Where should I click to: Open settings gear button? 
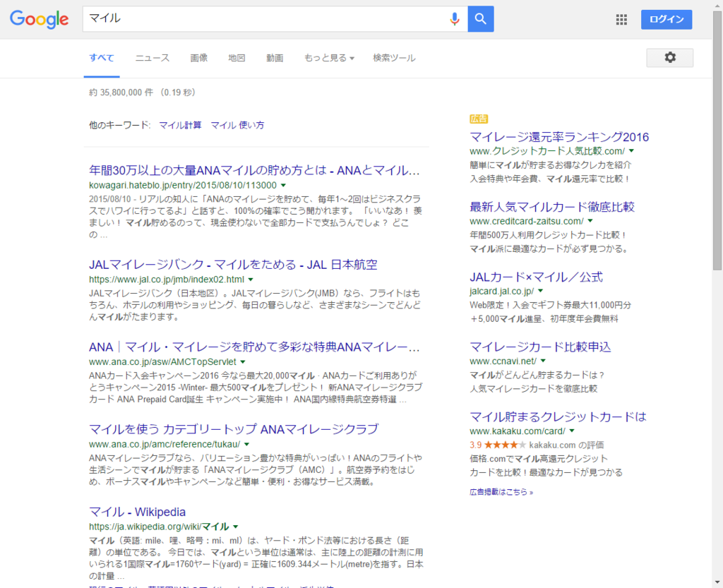[669, 58]
